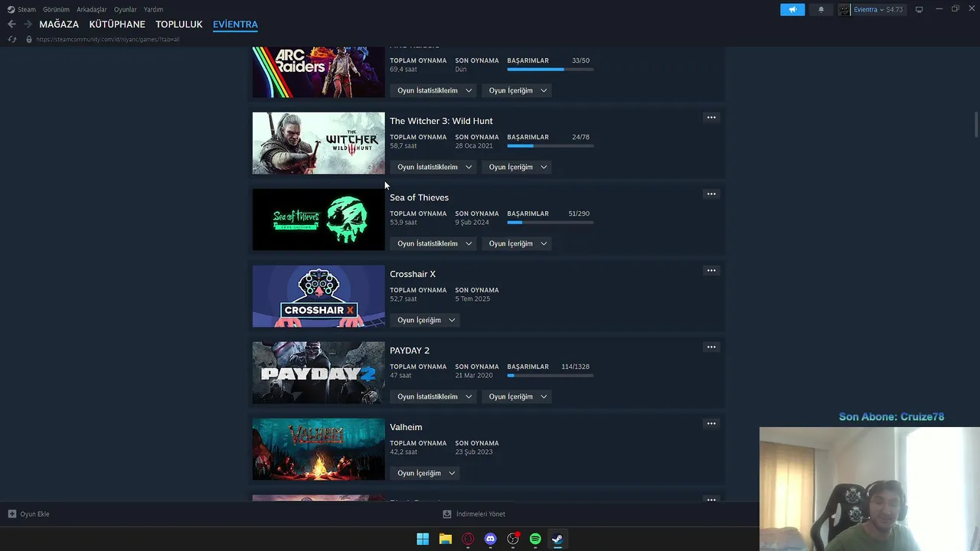Screen dimensions: 980x551
Task: Open Valheim title link
Action: click(406, 427)
